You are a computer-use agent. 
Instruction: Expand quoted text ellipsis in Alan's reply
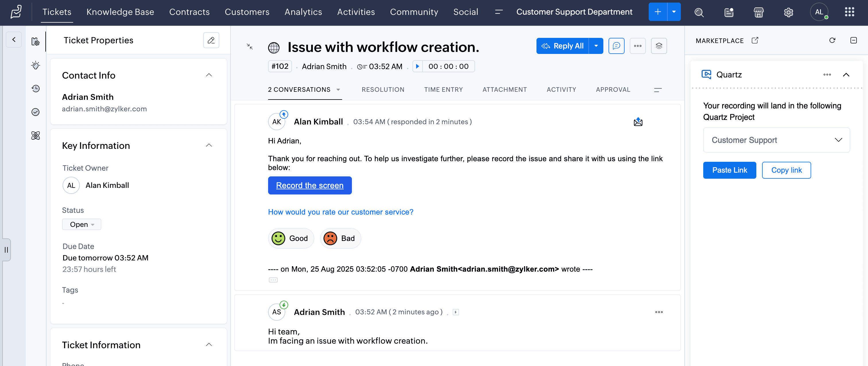point(273,280)
